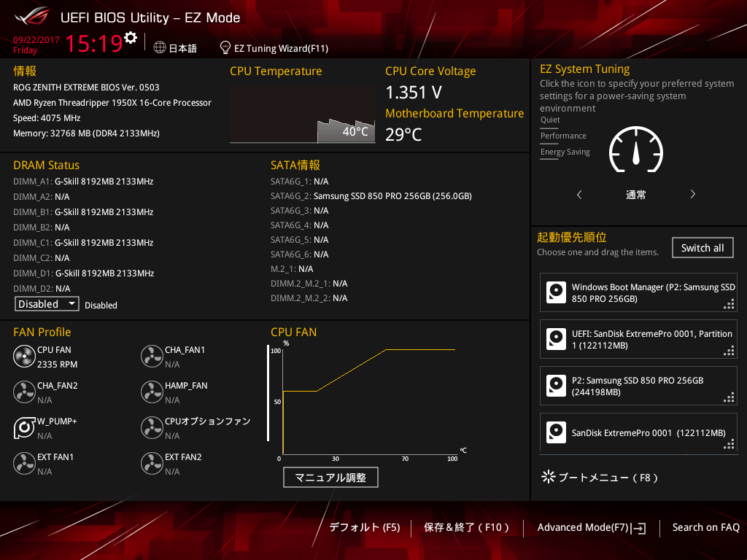This screenshot has height=560, width=747.
Task: Click the left chevron for previous tuning mode
Action: tap(579, 195)
